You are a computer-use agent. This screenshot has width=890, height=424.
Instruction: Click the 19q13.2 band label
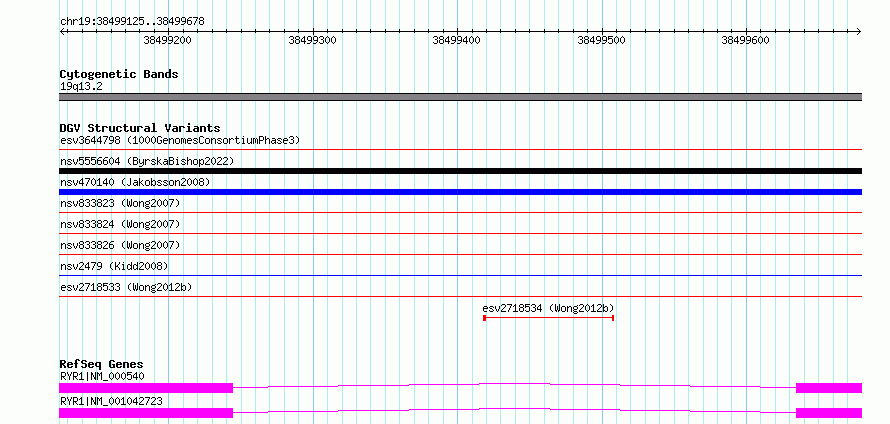click(81, 87)
